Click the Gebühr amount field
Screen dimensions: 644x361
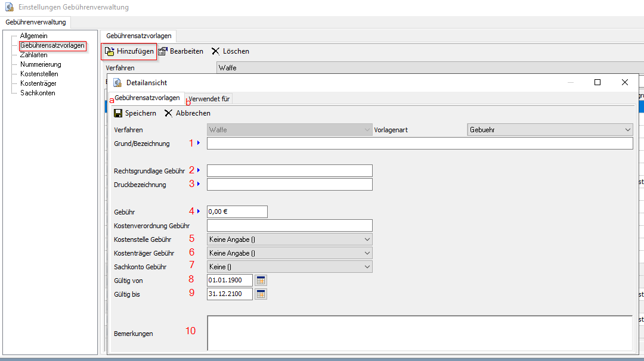(x=237, y=211)
